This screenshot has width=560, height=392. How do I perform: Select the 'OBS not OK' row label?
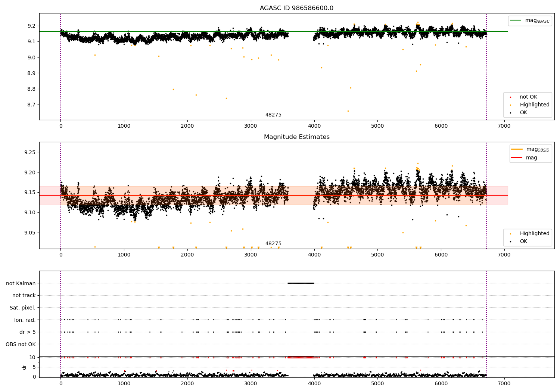tap(21, 344)
